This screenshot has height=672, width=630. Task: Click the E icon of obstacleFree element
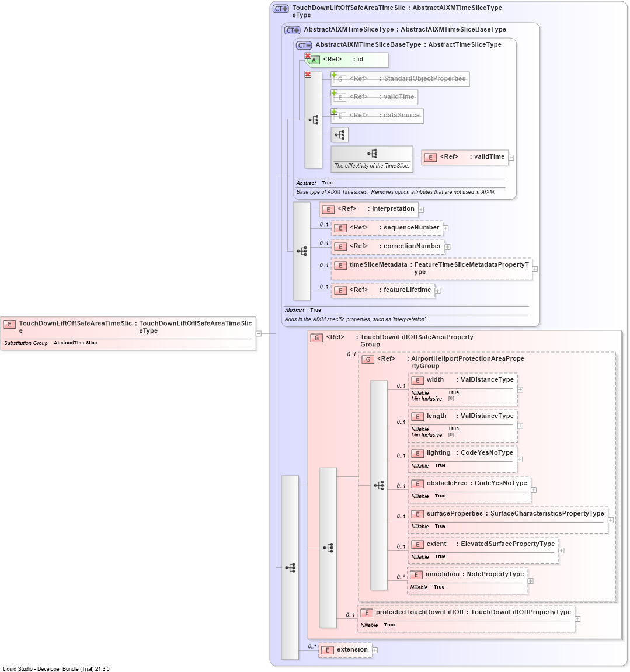coord(417,484)
